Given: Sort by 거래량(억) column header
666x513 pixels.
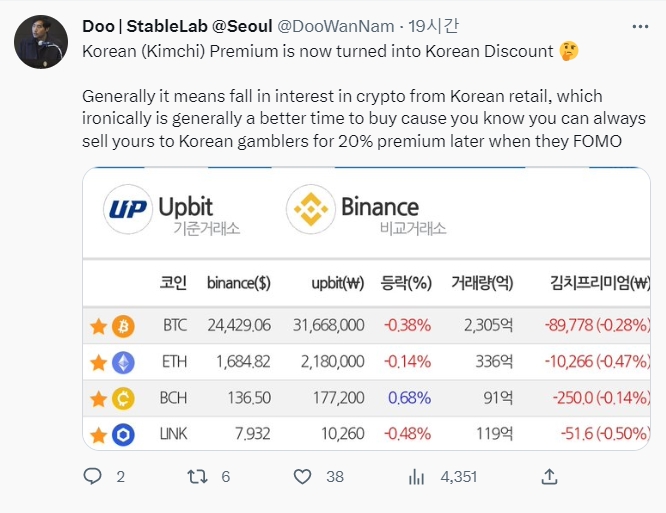Looking at the screenshot, I should coord(482,283).
